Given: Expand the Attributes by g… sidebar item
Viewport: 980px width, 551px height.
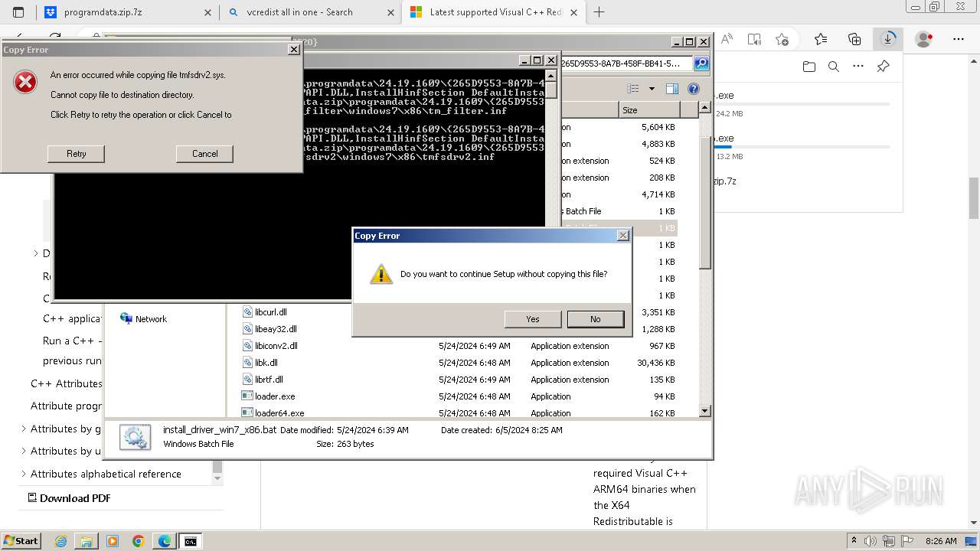Looking at the screenshot, I should 23,429.
